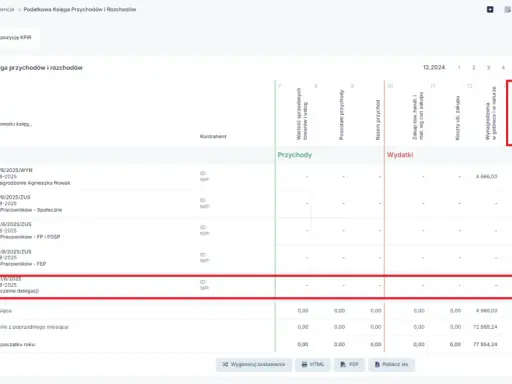Click the Zakup tow. handl. column header

[x=418, y=116]
